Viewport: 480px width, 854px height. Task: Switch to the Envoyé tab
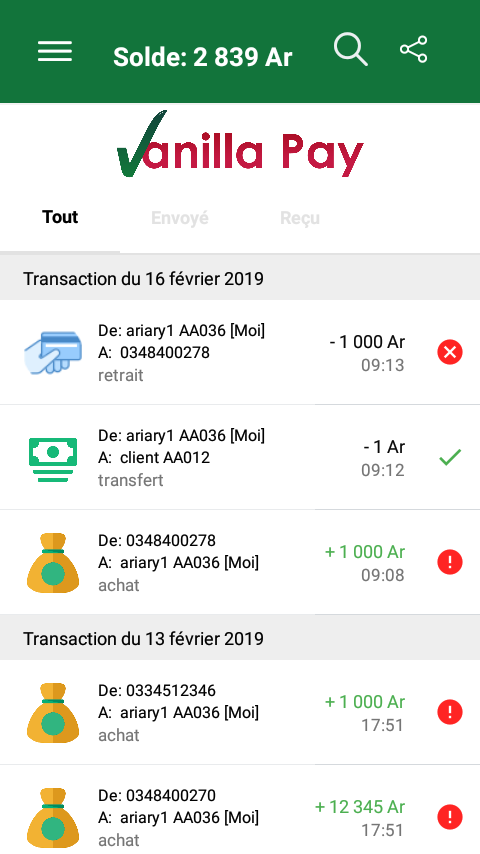click(180, 218)
